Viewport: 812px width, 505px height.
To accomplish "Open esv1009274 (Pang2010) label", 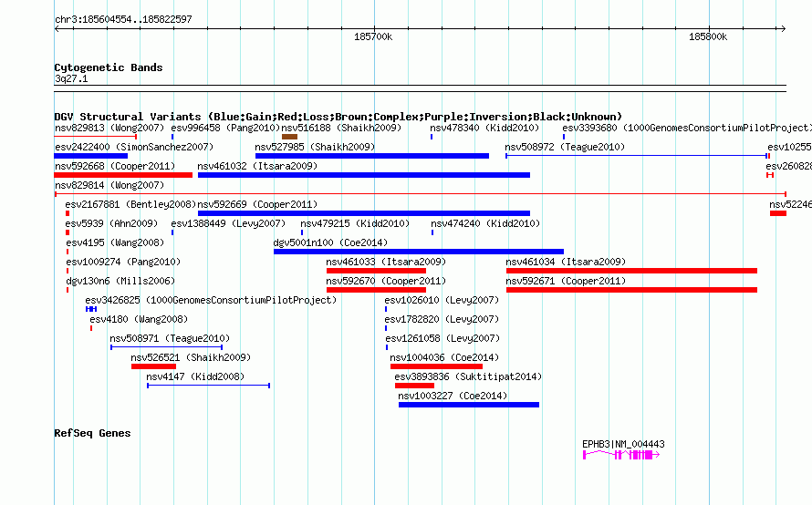I will pos(123,262).
